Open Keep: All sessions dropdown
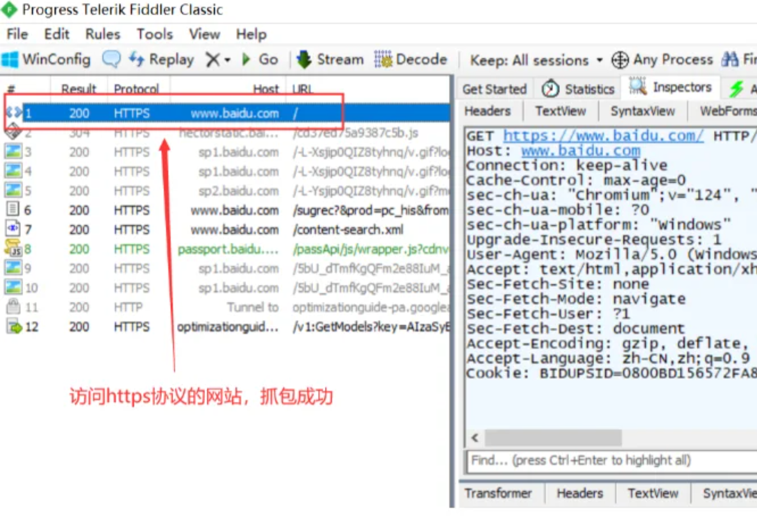This screenshot has width=757, height=532. pyautogui.click(x=536, y=60)
